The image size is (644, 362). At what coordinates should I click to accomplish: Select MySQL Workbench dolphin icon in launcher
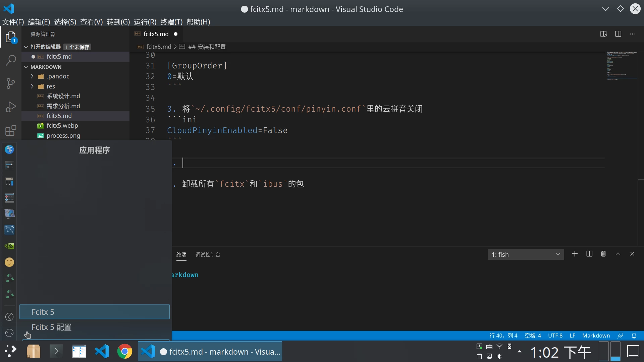click(9, 230)
